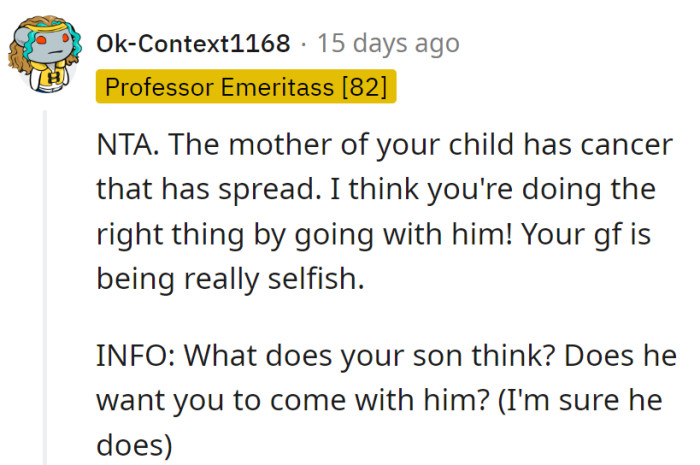Click the "15 days ago" timestamp
Viewport: 700px width, 465px height.
pos(388,44)
